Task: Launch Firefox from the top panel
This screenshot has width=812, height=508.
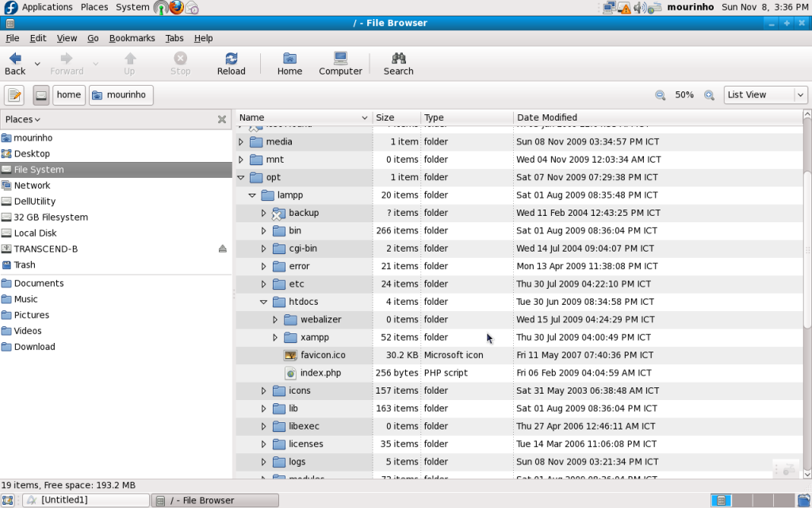Action: [x=176, y=7]
